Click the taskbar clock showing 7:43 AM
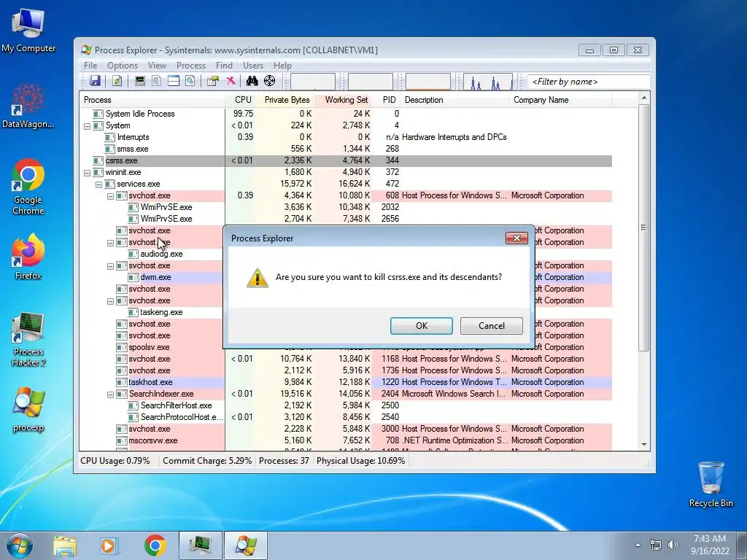Screen dimensions: 747x560 (710, 545)
